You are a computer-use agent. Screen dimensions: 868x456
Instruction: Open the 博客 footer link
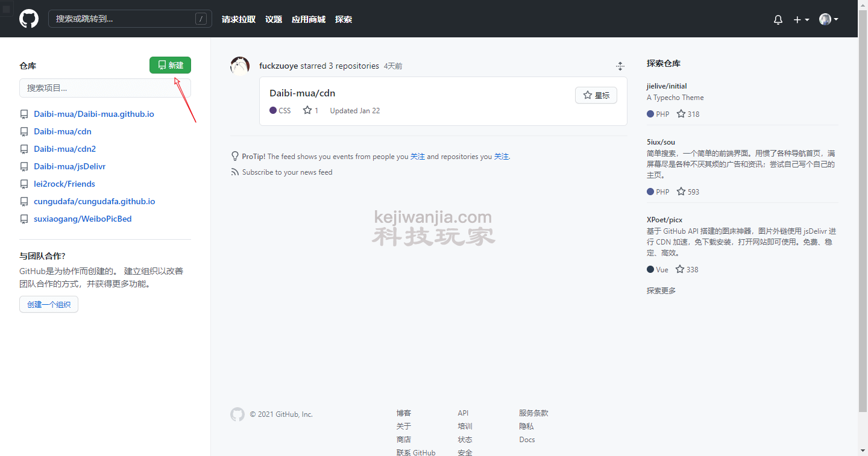click(x=404, y=413)
